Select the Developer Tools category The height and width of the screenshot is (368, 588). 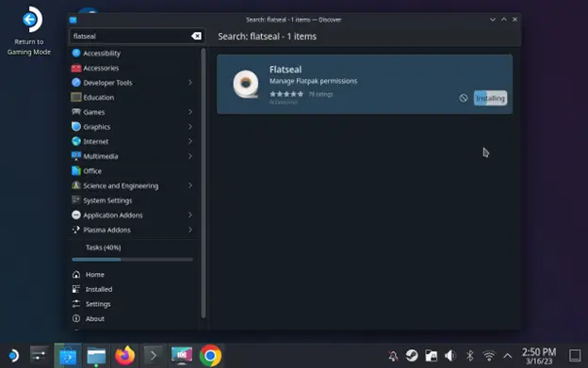tap(133, 83)
